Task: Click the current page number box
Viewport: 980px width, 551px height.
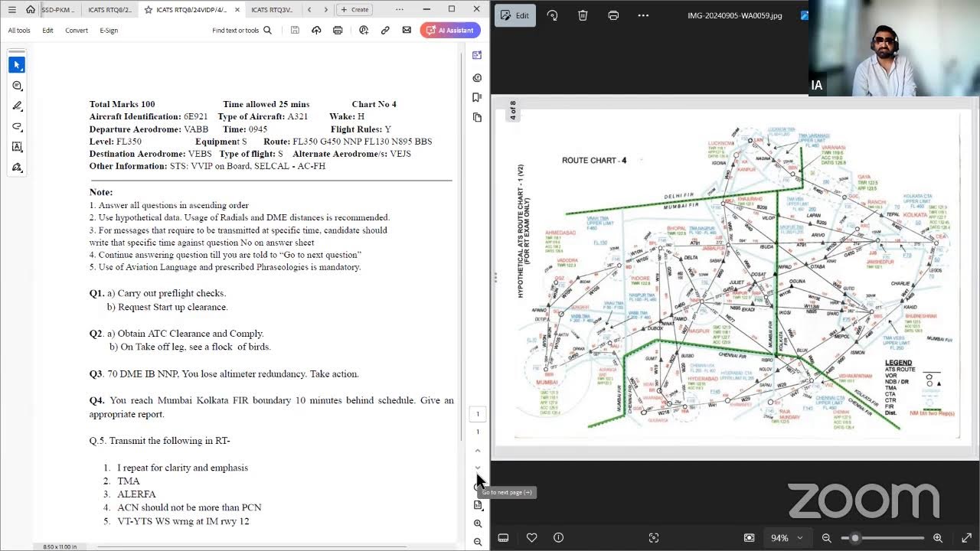Action: tap(478, 414)
